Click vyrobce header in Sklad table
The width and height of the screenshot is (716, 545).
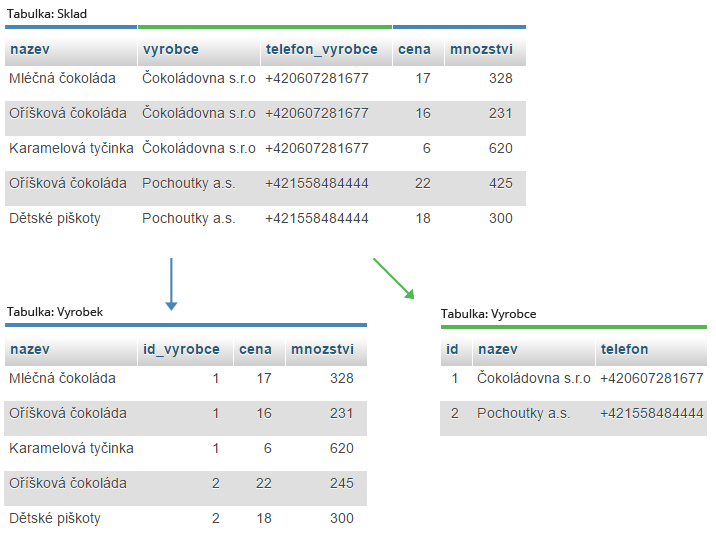(x=171, y=49)
